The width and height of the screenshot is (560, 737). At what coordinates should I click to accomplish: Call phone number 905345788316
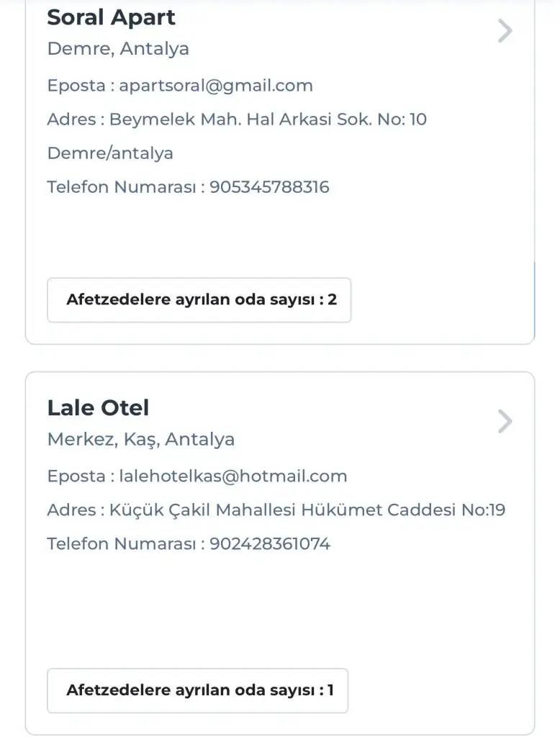269,187
